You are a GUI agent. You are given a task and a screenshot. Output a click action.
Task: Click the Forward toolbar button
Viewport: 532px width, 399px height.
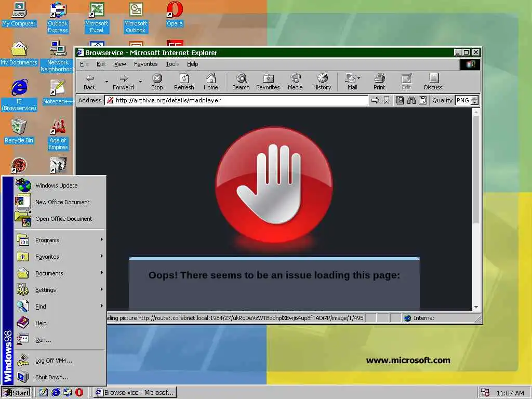click(x=123, y=82)
